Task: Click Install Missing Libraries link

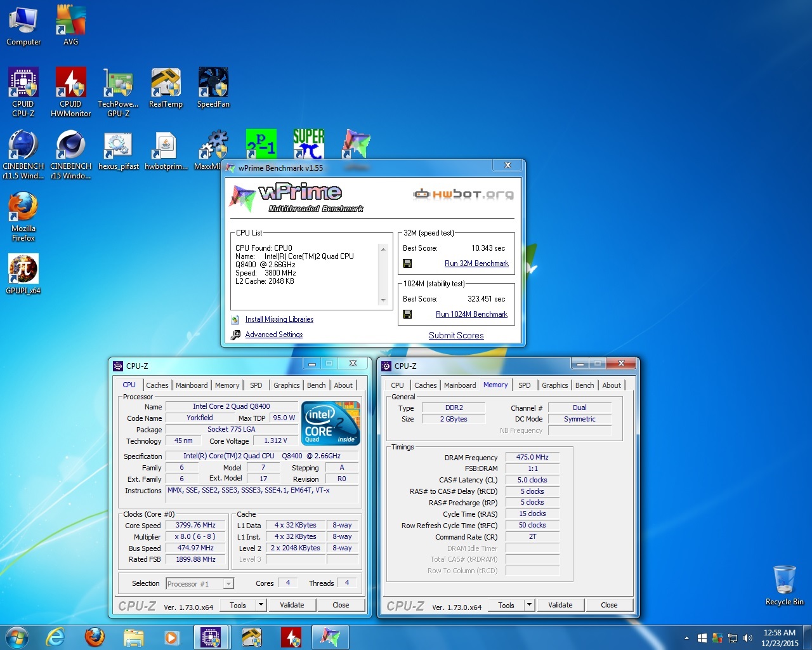Action: pos(279,319)
